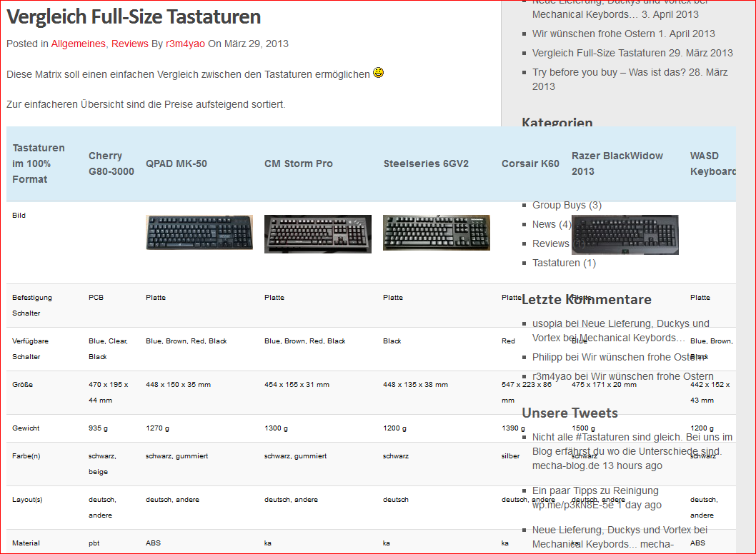Open Philipp comment on Wir wünschen frohe Ostern

[x=620, y=357]
